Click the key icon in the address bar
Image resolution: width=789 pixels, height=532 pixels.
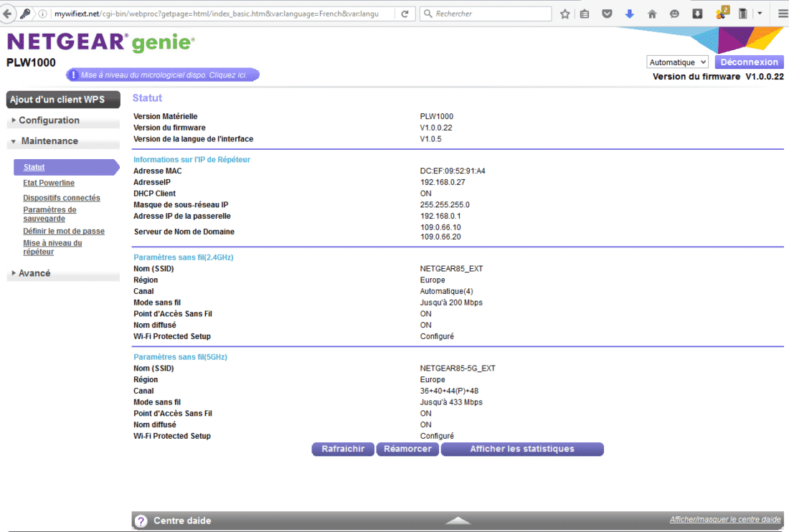tap(24, 14)
